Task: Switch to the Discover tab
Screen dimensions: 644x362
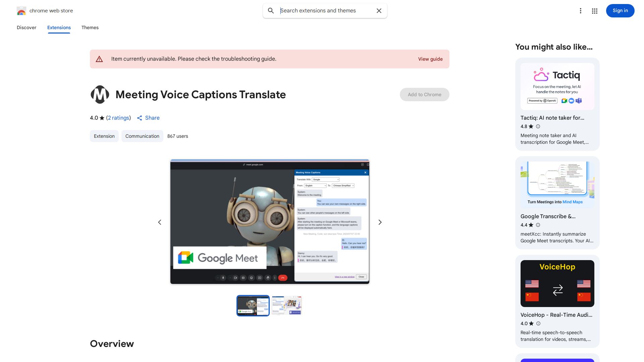Action: [x=26, y=27]
